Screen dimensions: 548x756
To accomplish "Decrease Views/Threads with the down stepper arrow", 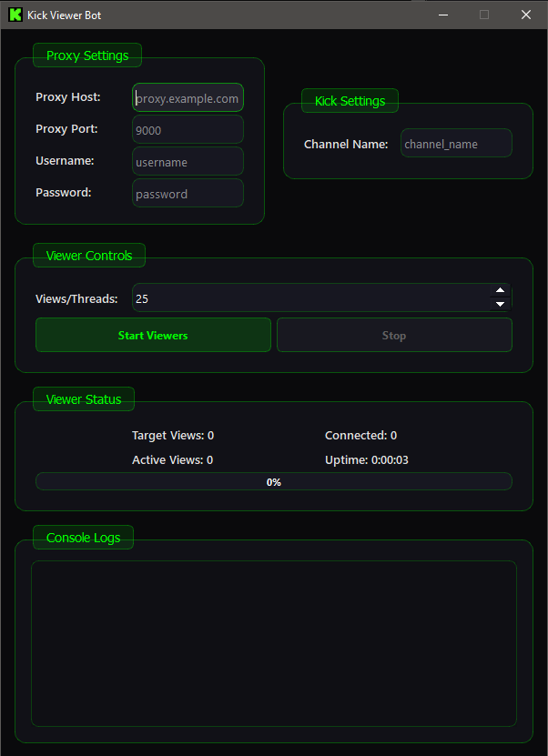I will (x=500, y=304).
